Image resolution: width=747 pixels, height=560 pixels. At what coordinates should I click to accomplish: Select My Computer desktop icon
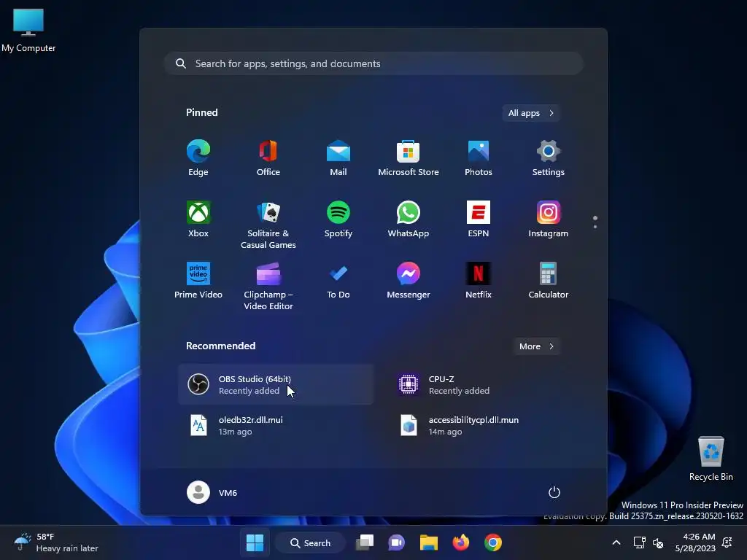coord(28,29)
